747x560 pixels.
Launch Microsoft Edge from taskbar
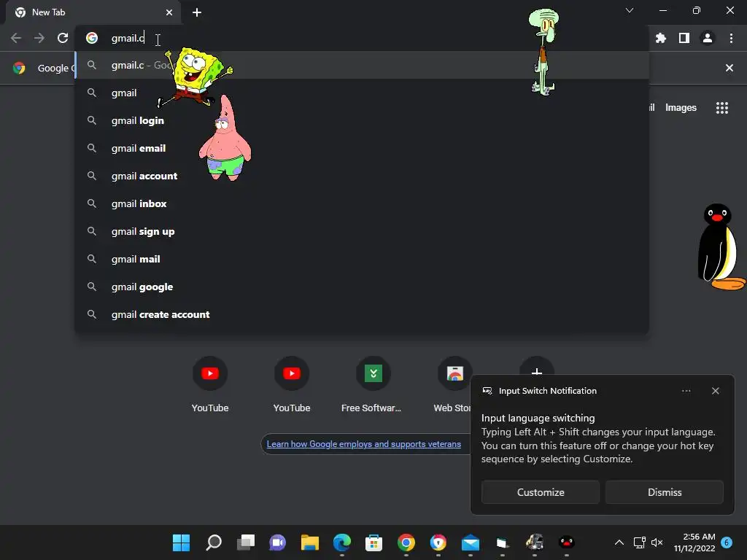click(341, 542)
